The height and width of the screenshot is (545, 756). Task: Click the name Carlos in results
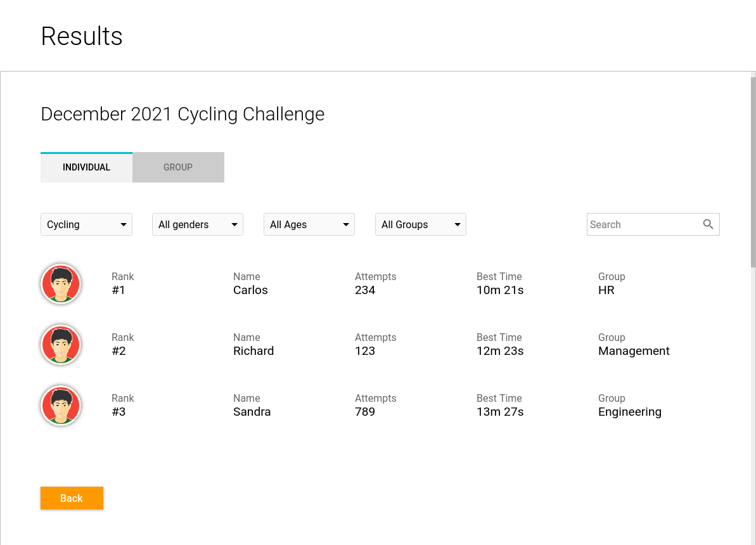[250, 290]
